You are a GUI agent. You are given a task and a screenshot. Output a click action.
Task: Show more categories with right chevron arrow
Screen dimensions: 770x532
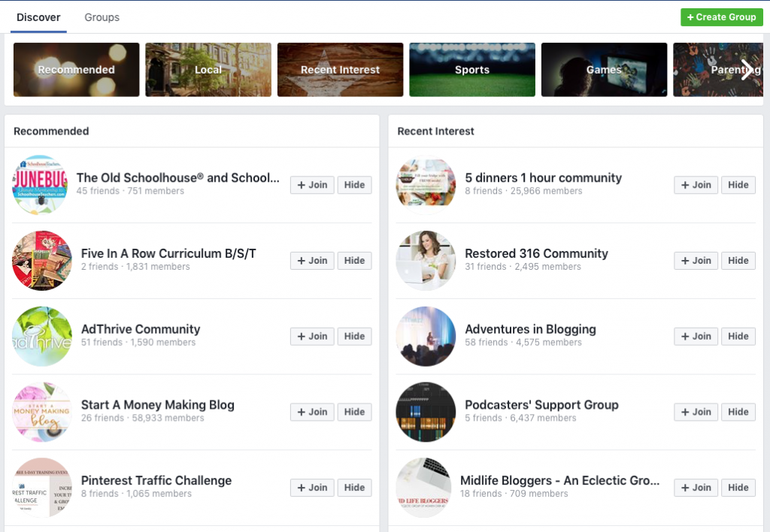pyautogui.click(x=747, y=70)
